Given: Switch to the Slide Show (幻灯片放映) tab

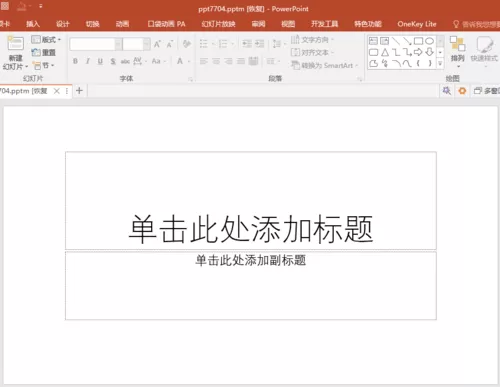Looking at the screenshot, I should 218,24.
